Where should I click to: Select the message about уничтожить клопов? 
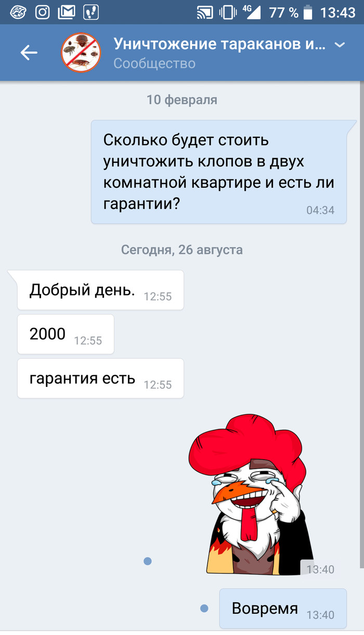coord(219,172)
